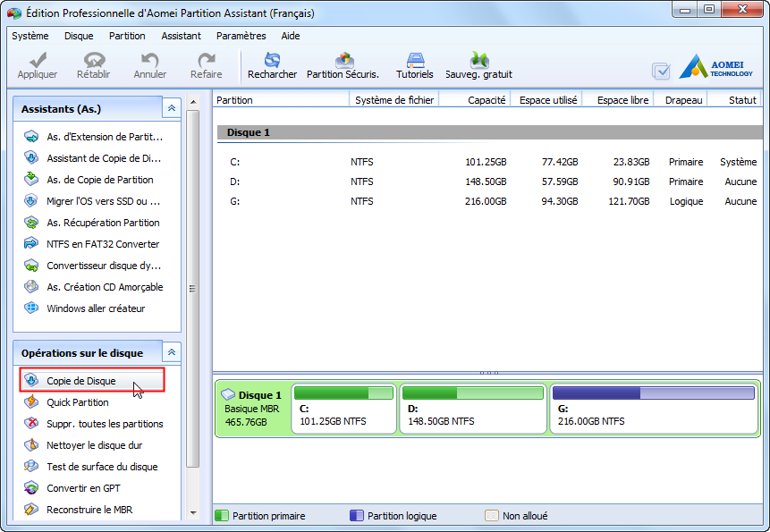Open the Système menu
The image size is (770, 532).
click(x=30, y=36)
